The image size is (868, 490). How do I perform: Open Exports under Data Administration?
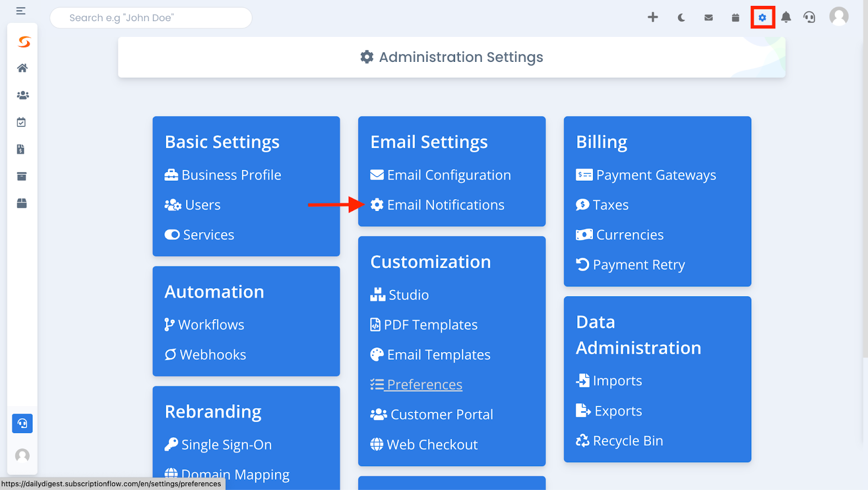coord(609,411)
